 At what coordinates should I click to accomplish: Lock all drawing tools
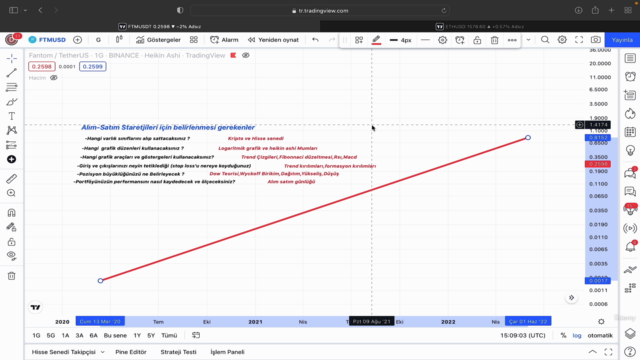[x=11, y=242]
